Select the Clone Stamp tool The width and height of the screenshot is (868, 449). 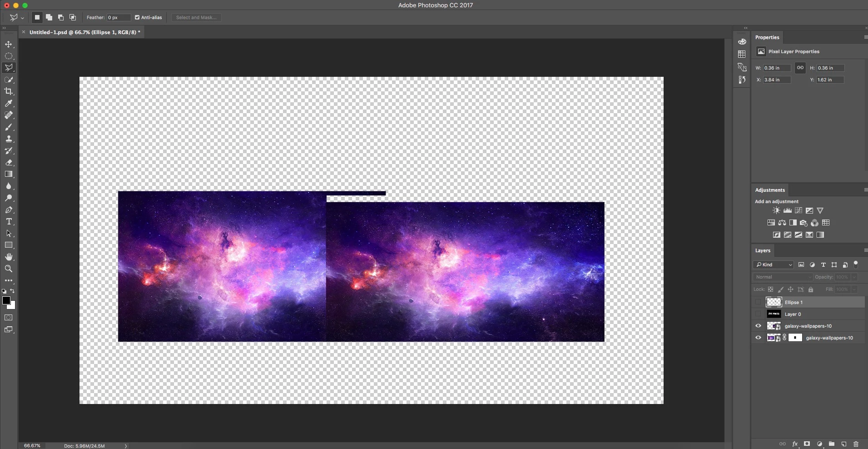tap(9, 139)
